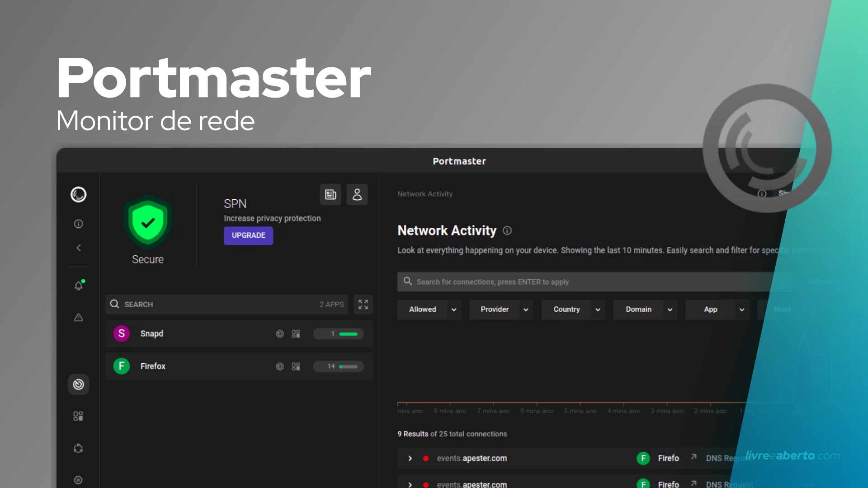Toggle the Snapd radar monitoring icon

280,333
